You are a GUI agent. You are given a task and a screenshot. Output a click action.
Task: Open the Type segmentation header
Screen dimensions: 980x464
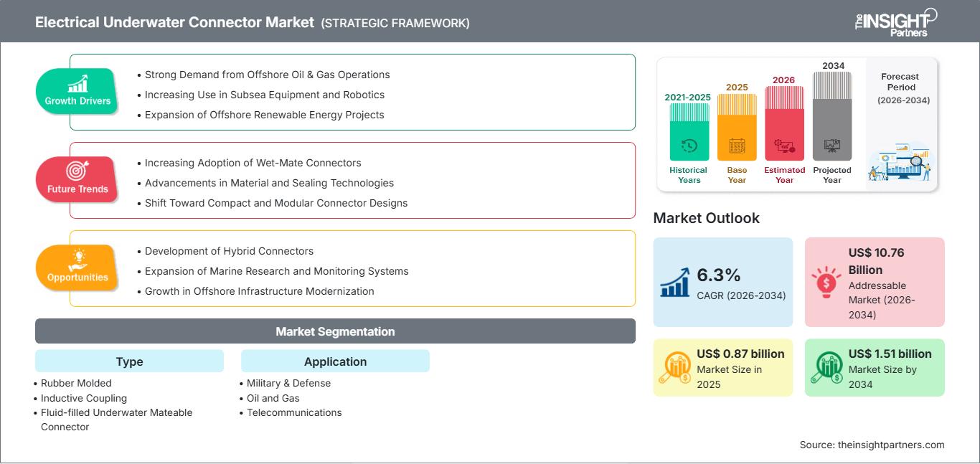[129, 361]
